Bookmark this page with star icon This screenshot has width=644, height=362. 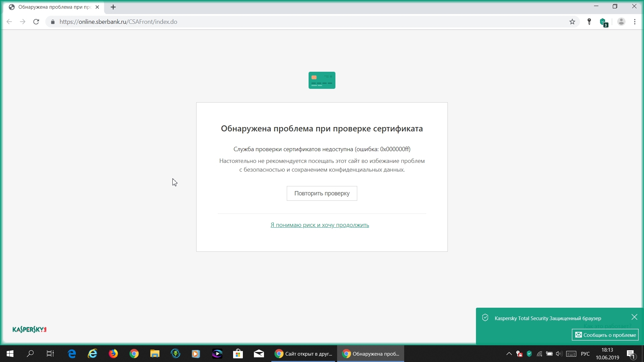(572, 22)
